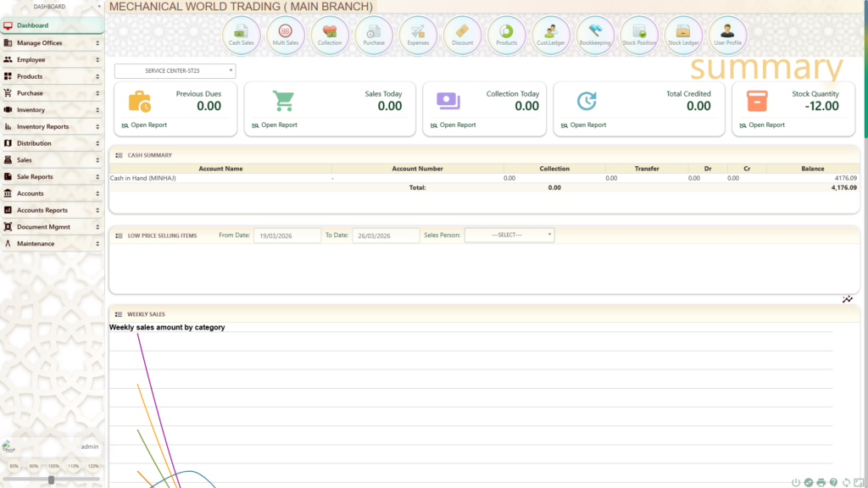The height and width of the screenshot is (488, 868).
Task: Click the refresh icon at bottom right
Action: (846, 482)
